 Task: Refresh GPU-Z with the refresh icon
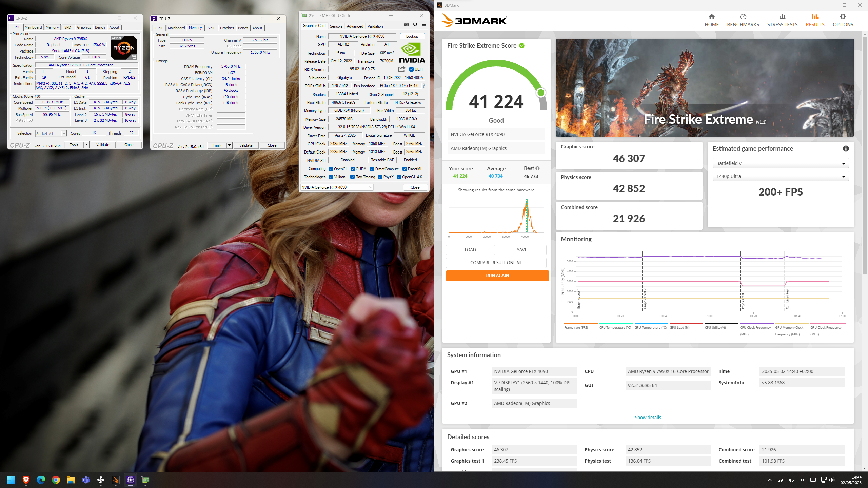415,24
